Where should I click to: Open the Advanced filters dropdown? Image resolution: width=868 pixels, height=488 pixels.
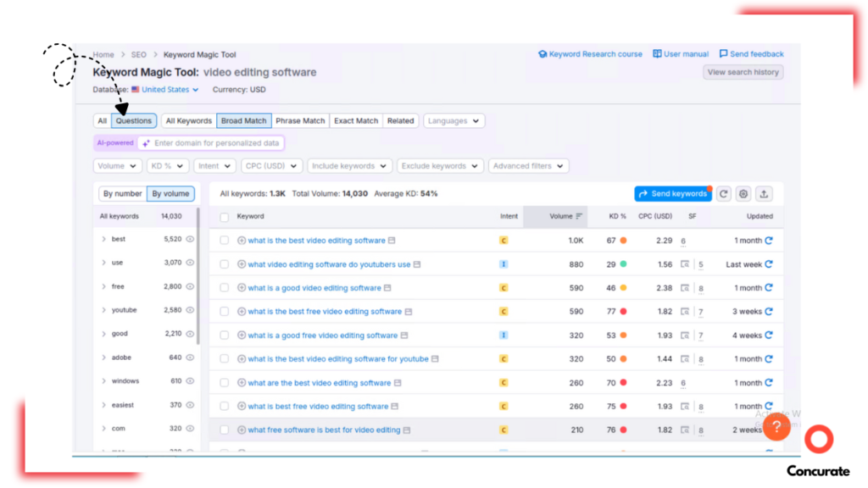pyautogui.click(x=528, y=166)
